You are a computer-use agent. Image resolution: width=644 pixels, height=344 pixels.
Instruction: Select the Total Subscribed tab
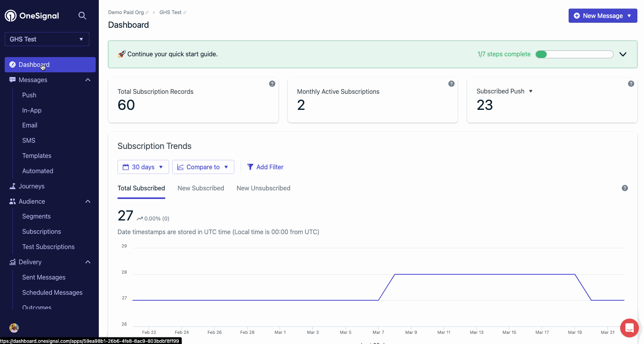[x=141, y=188]
